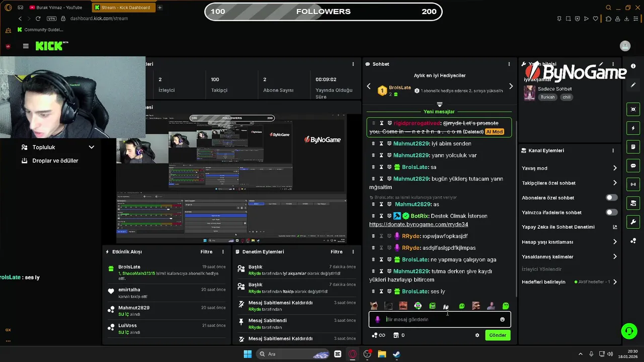Toggle Yalnızca ifadelerle sohbet switch
Viewport: 644px width, 362px height.
[x=611, y=212]
